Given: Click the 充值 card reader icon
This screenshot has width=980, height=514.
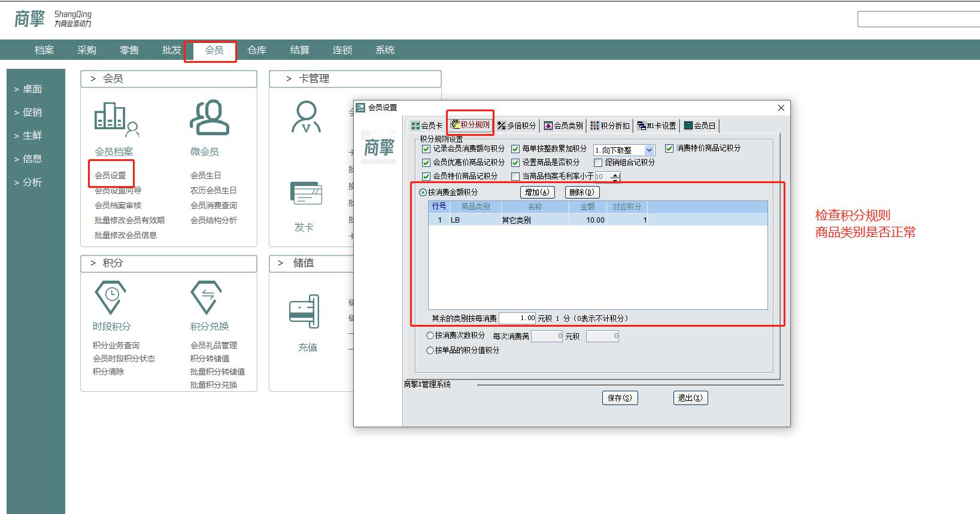Looking at the screenshot, I should (304, 311).
